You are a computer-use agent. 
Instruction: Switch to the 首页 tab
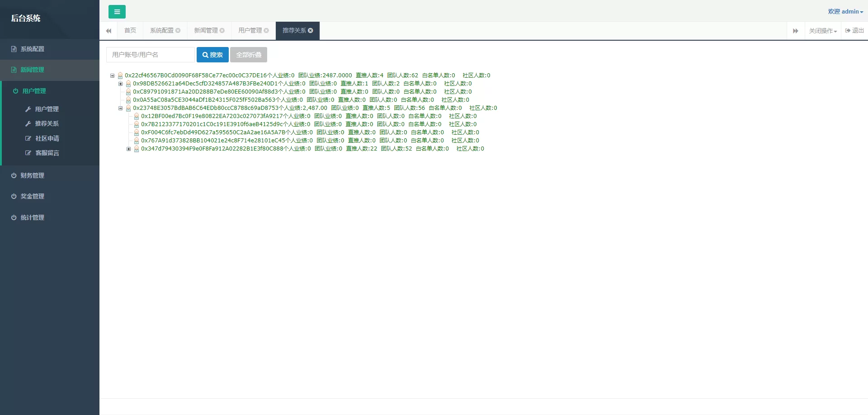[130, 31]
